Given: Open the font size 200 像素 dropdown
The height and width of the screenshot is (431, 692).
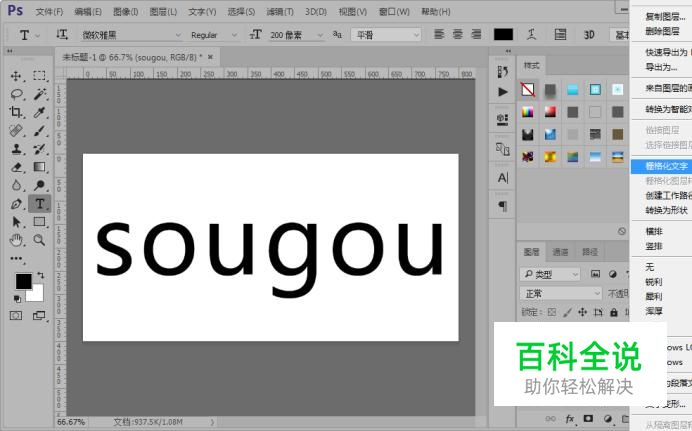Looking at the screenshot, I should pyautogui.click(x=296, y=35).
